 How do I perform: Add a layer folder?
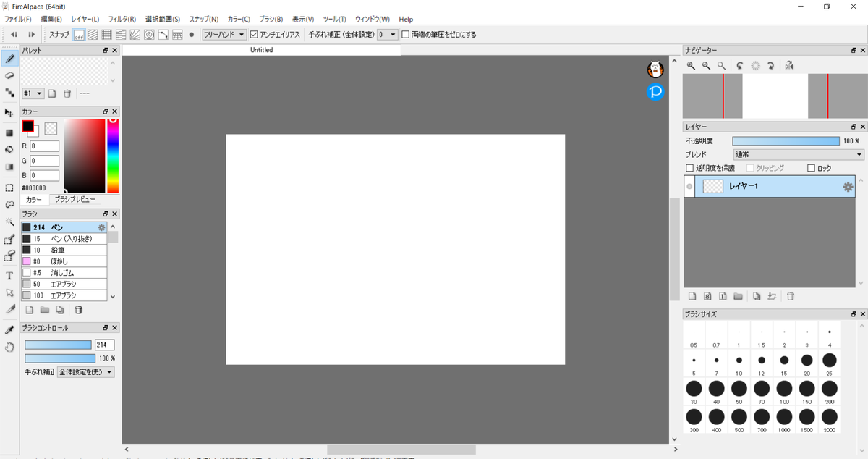point(738,296)
